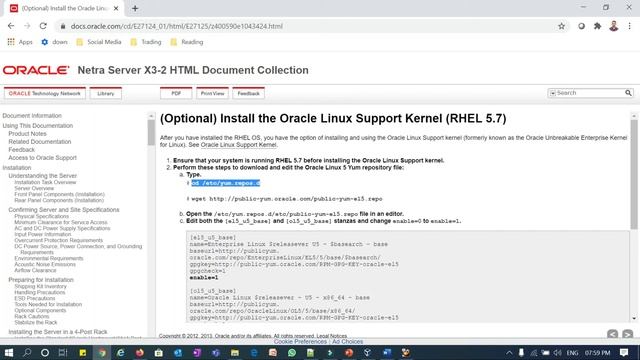
Task: Click the Chrome address bar URL
Action: click(x=176, y=26)
